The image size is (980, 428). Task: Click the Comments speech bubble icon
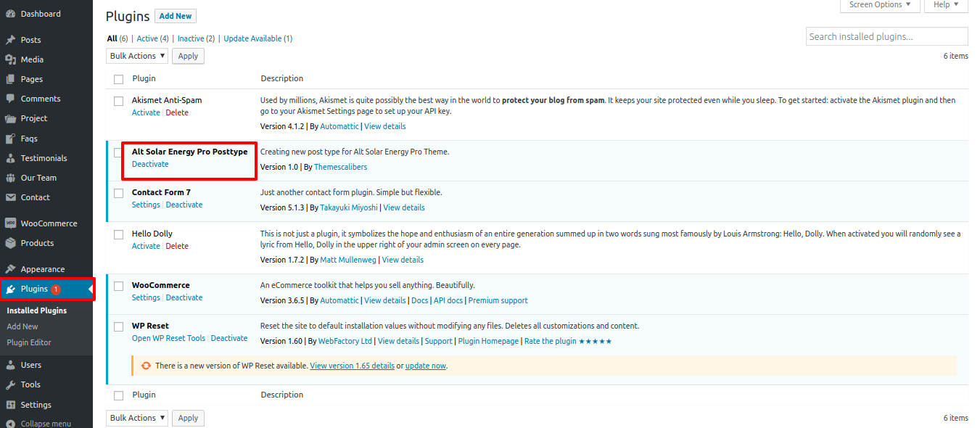[x=10, y=99]
